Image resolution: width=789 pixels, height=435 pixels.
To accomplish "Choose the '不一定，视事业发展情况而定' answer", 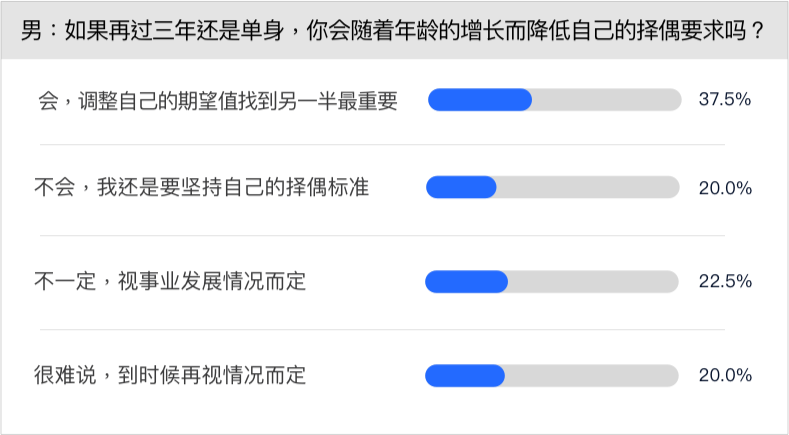I will click(x=169, y=282).
